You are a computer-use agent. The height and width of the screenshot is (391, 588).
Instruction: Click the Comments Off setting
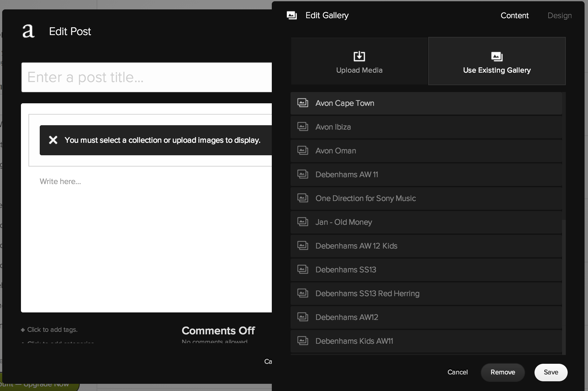pyautogui.click(x=218, y=331)
